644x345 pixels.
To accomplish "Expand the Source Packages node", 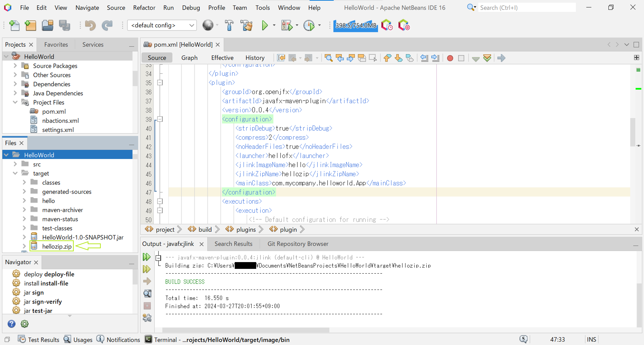I will pos(15,66).
